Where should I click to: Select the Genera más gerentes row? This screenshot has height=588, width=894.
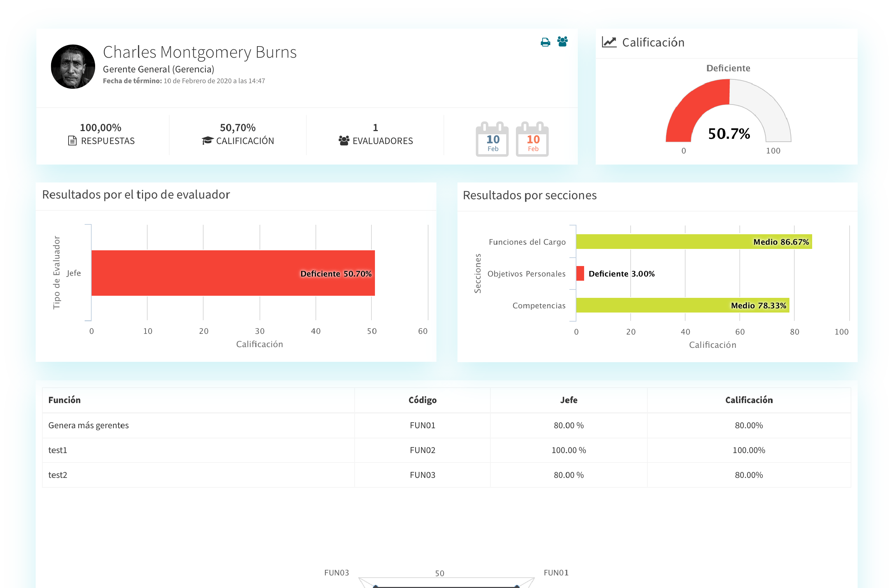pos(88,425)
